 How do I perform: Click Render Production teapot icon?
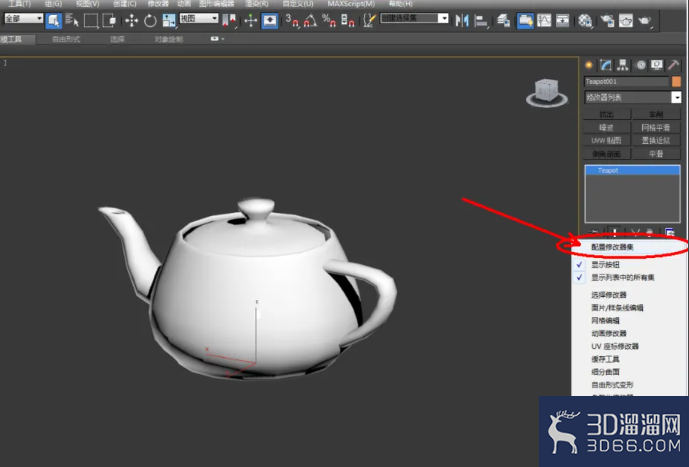[645, 20]
